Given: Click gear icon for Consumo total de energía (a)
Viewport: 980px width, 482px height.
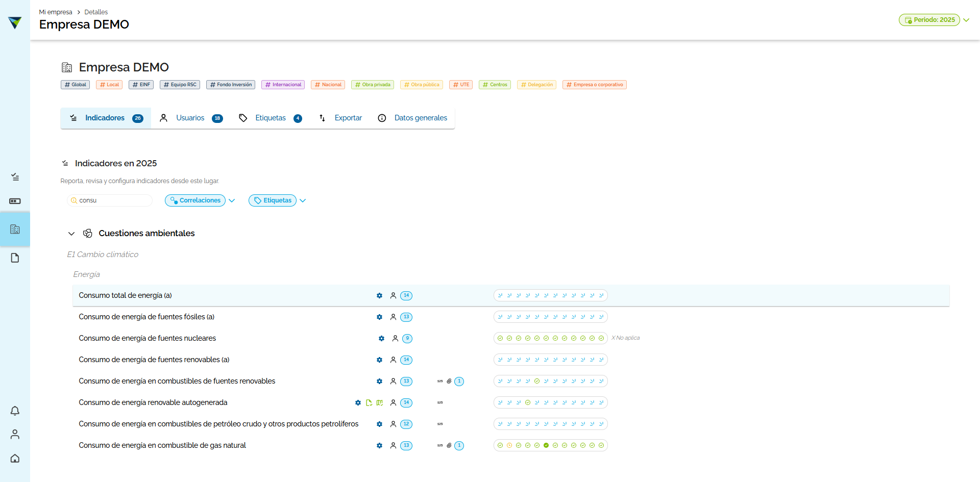Looking at the screenshot, I should click(379, 296).
